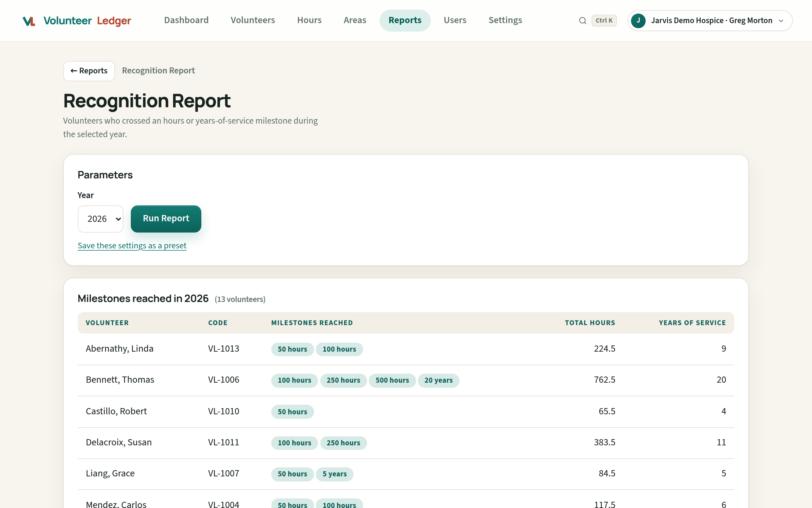Click the (13 volunteers) count
The height and width of the screenshot is (508, 812).
click(240, 299)
